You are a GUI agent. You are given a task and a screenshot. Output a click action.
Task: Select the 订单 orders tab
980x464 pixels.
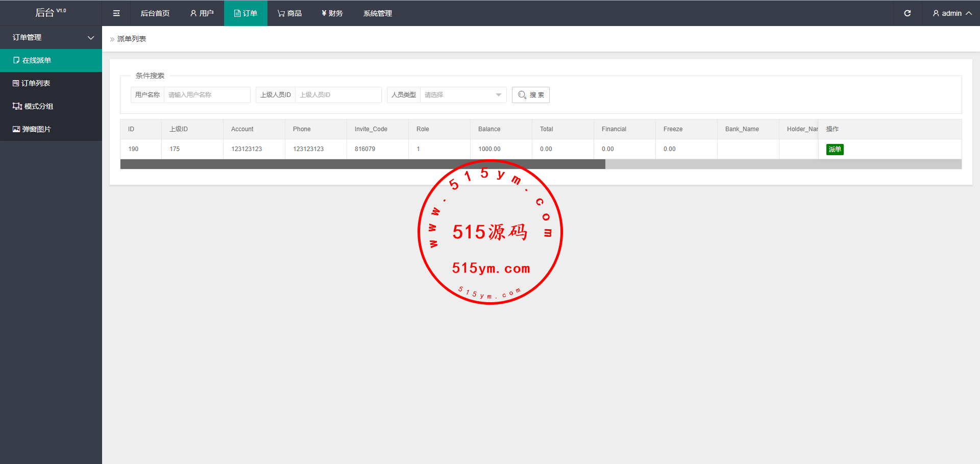[x=246, y=13]
